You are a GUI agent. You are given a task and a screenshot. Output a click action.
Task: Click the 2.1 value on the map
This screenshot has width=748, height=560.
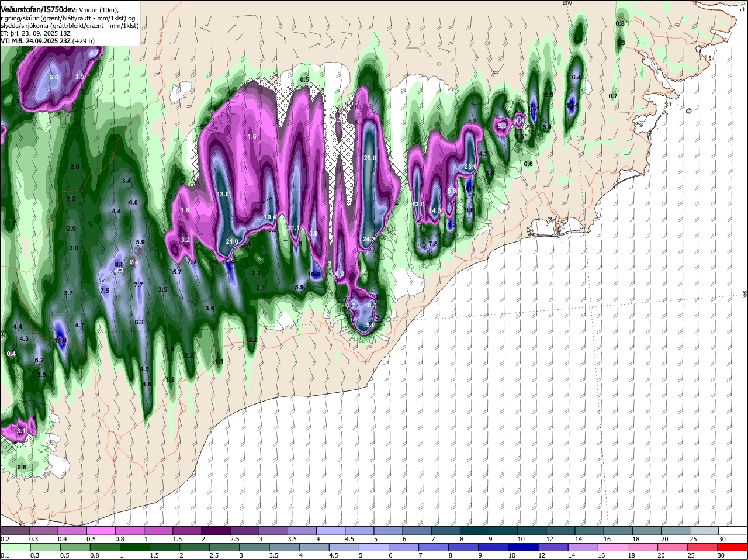click(x=261, y=288)
